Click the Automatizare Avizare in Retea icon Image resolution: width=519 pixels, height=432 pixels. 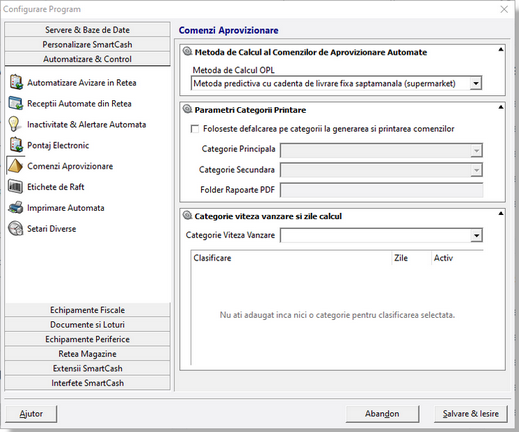pyautogui.click(x=16, y=82)
